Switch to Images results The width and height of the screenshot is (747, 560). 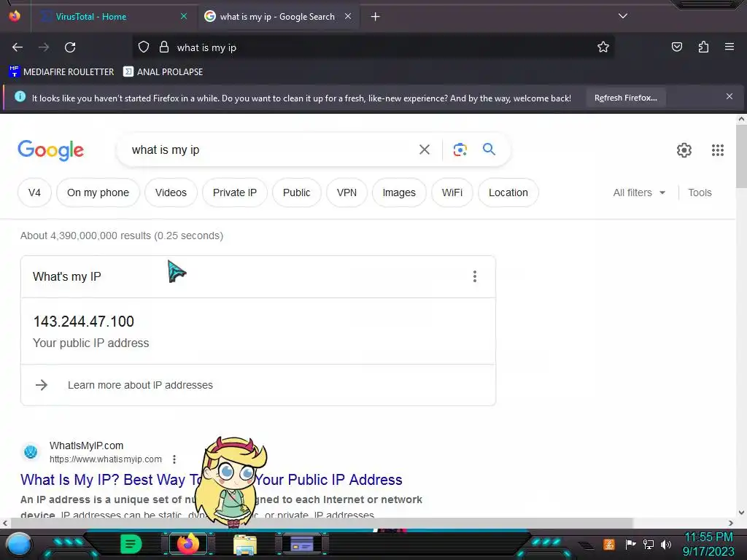[399, 192]
